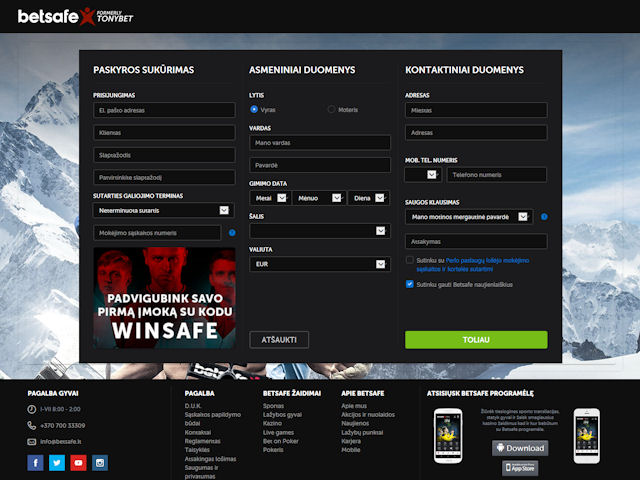Open the Pokeris footer link
Viewport: 640px width, 480px height.
[x=273, y=450]
